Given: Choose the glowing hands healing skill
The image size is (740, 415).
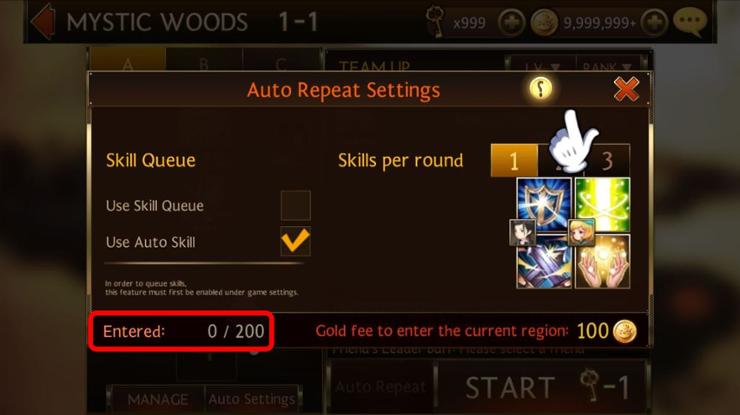Looking at the screenshot, I should pyautogui.click(x=603, y=261).
